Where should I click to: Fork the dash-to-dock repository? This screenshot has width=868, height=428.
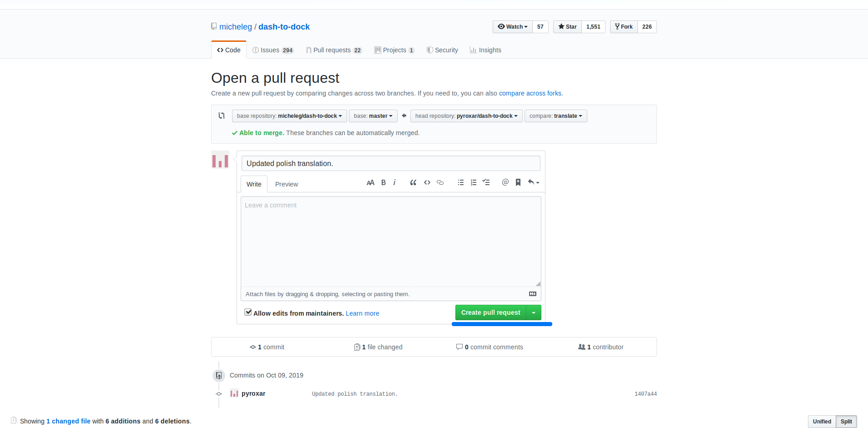coord(624,27)
